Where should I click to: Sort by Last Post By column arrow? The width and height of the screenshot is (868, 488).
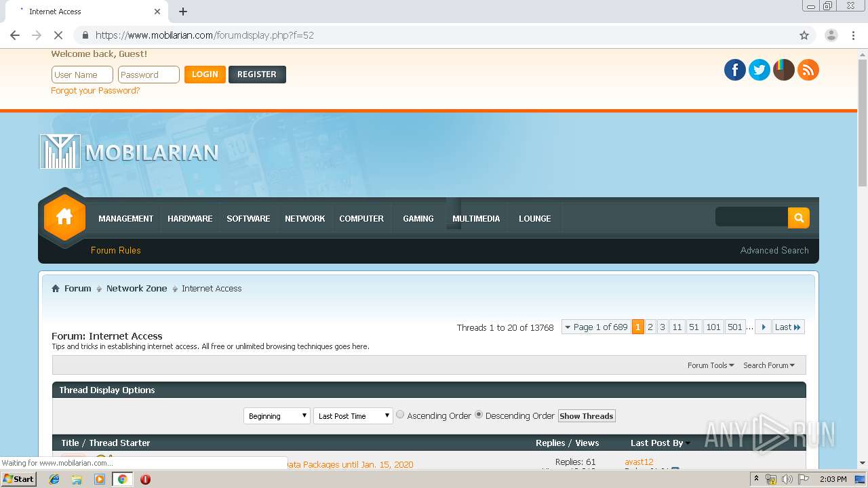tap(688, 443)
